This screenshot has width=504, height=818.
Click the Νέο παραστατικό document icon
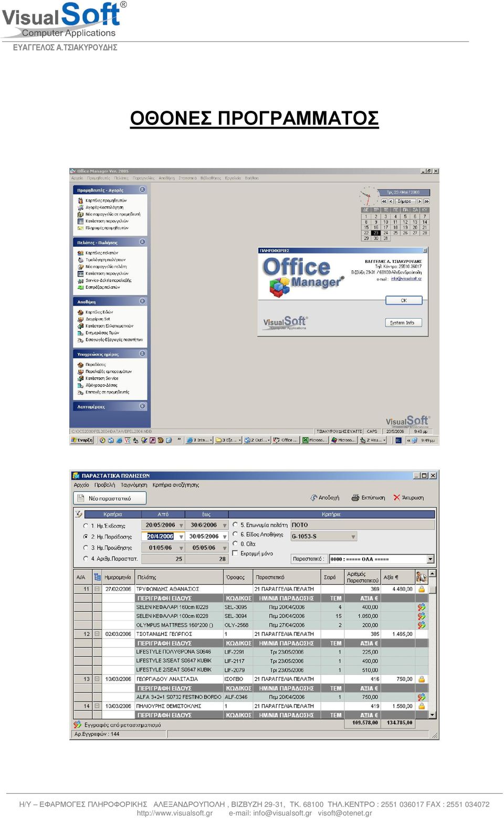coord(80,498)
